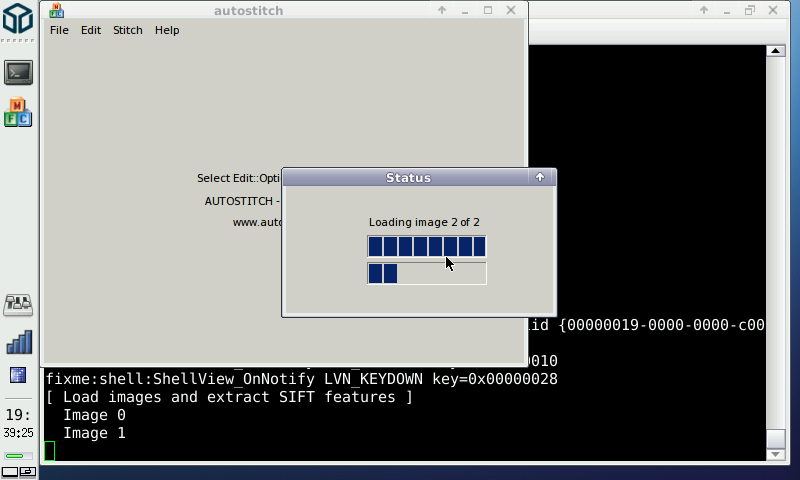Image resolution: width=800 pixels, height=480 pixels.
Task: Roll up the terminal window with arrow
Action: [x=703, y=10]
